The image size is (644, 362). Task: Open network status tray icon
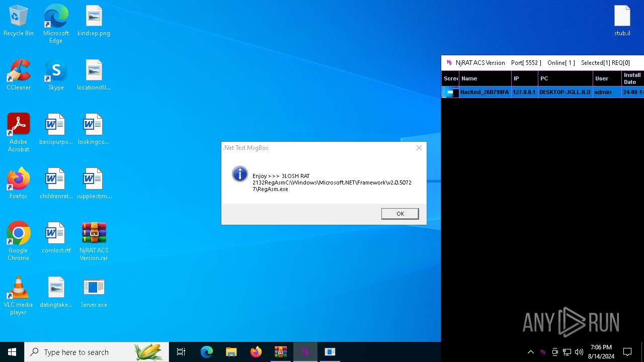(567, 352)
